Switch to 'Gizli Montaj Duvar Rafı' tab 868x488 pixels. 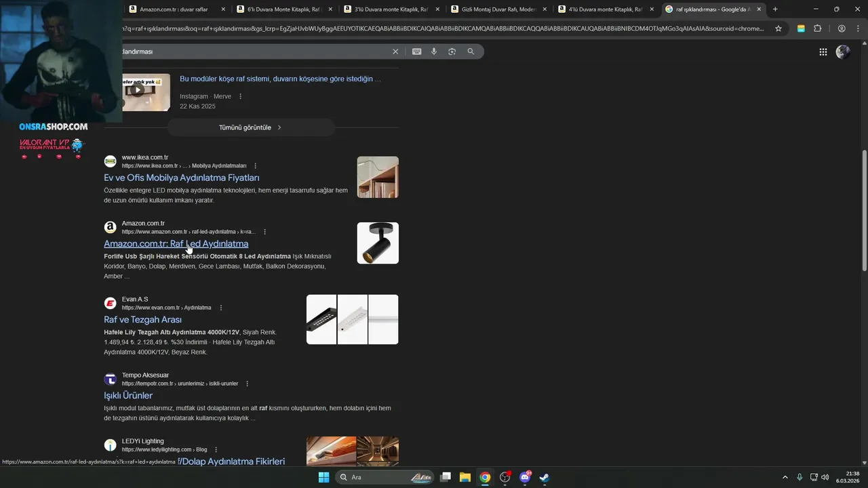(498, 9)
